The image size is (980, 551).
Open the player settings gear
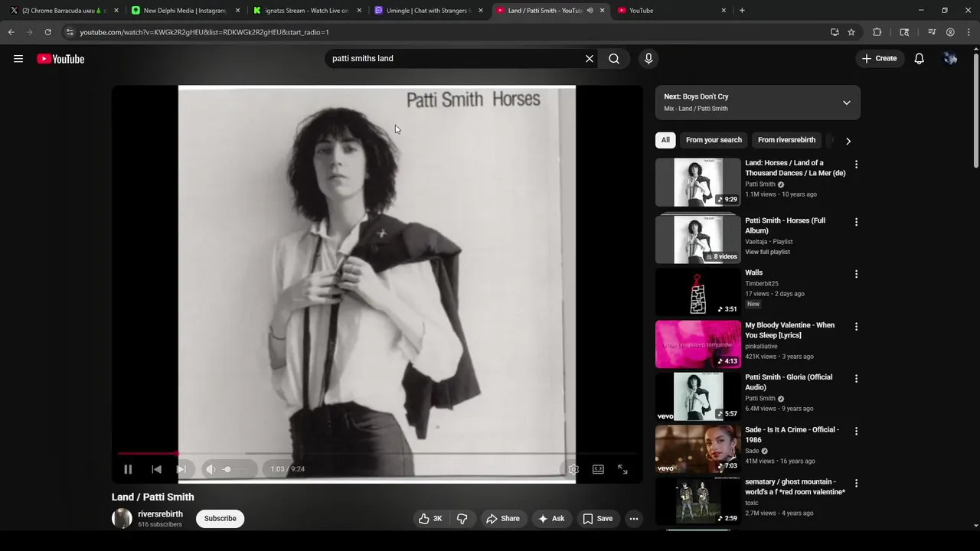[573, 469]
